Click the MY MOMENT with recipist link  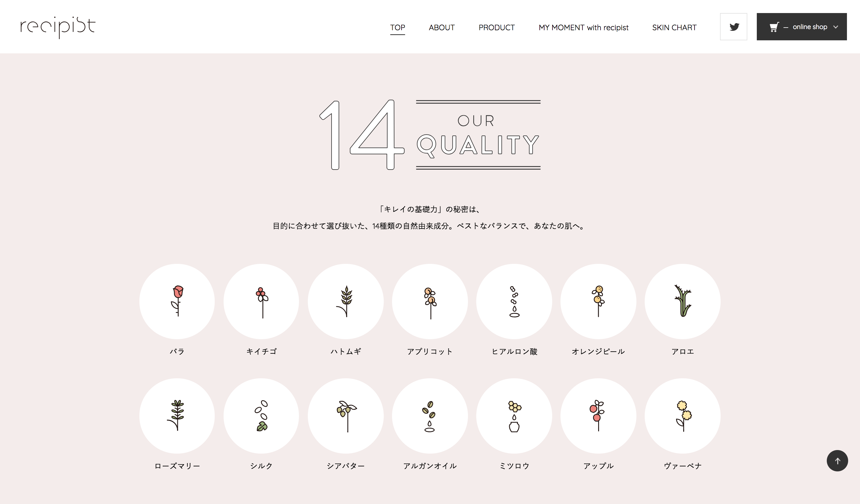click(583, 27)
